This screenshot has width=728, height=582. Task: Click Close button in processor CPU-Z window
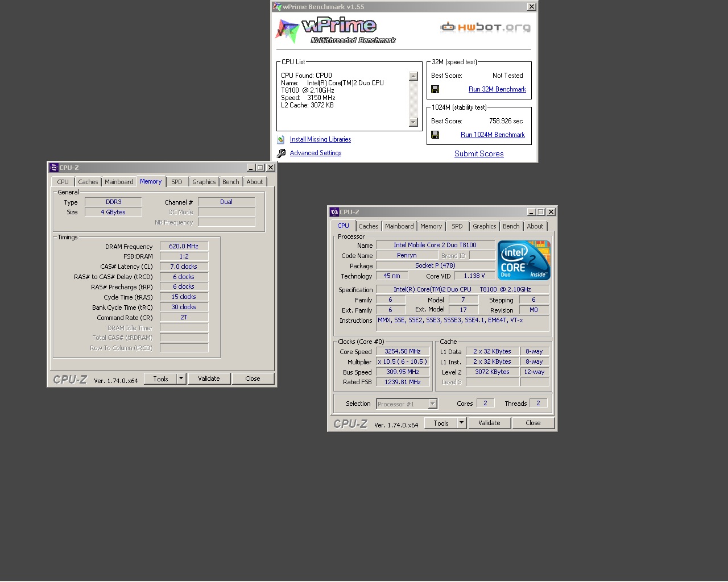click(x=533, y=423)
